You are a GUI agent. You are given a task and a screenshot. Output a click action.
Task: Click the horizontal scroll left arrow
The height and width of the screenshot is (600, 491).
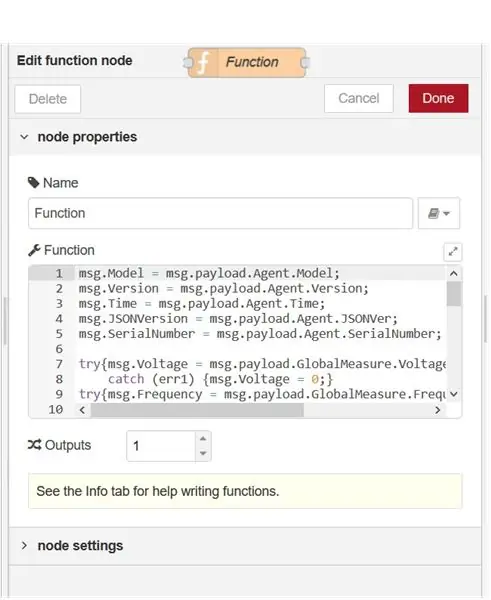(x=82, y=410)
